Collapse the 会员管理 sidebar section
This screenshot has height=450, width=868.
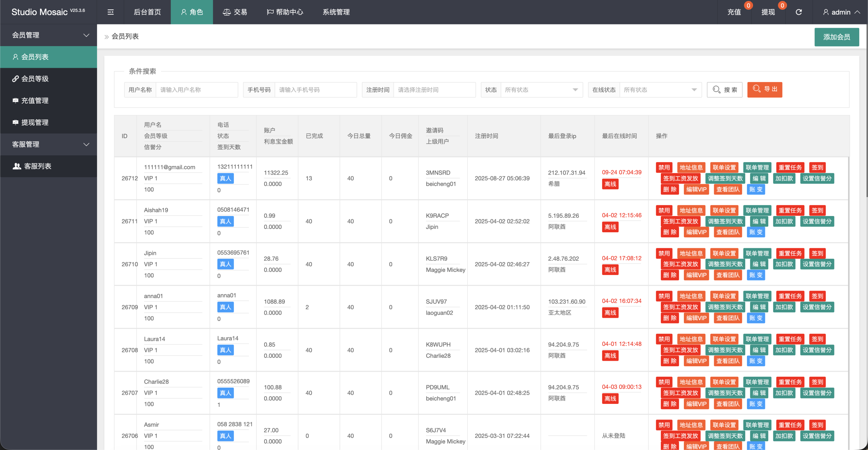click(48, 35)
